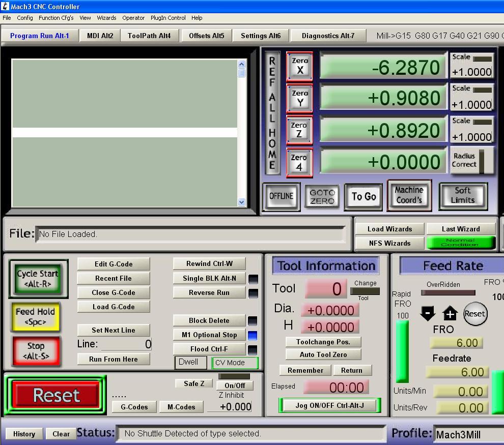This screenshot has height=445, width=504.
Task: Open the Operator menu
Action: (x=133, y=18)
